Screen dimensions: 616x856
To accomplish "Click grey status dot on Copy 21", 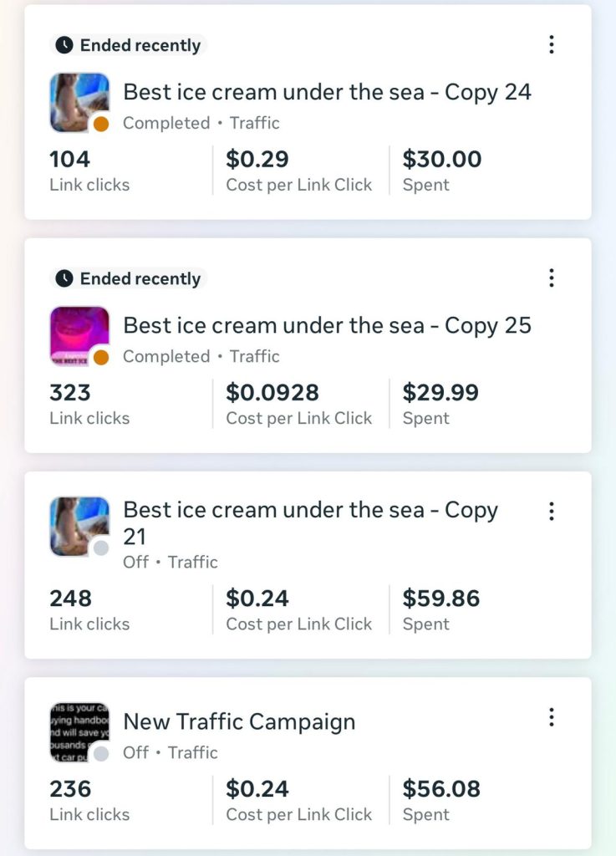I will coord(101,548).
